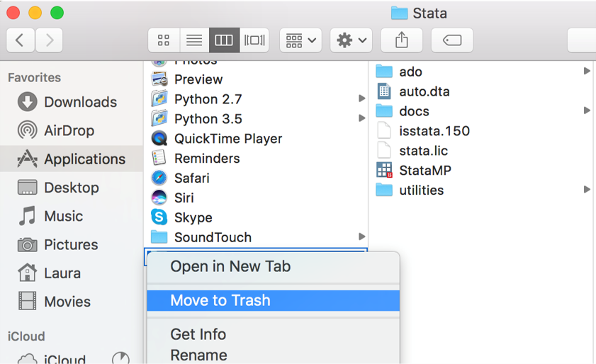Viewport: 596px width, 364px height.
Task: Open AirDrop in the sidebar
Action: 72,130
